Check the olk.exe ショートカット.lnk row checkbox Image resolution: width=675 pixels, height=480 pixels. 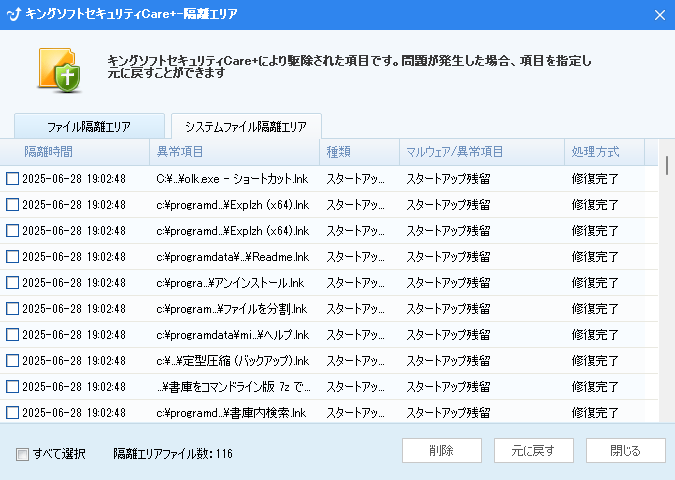[x=12, y=179]
